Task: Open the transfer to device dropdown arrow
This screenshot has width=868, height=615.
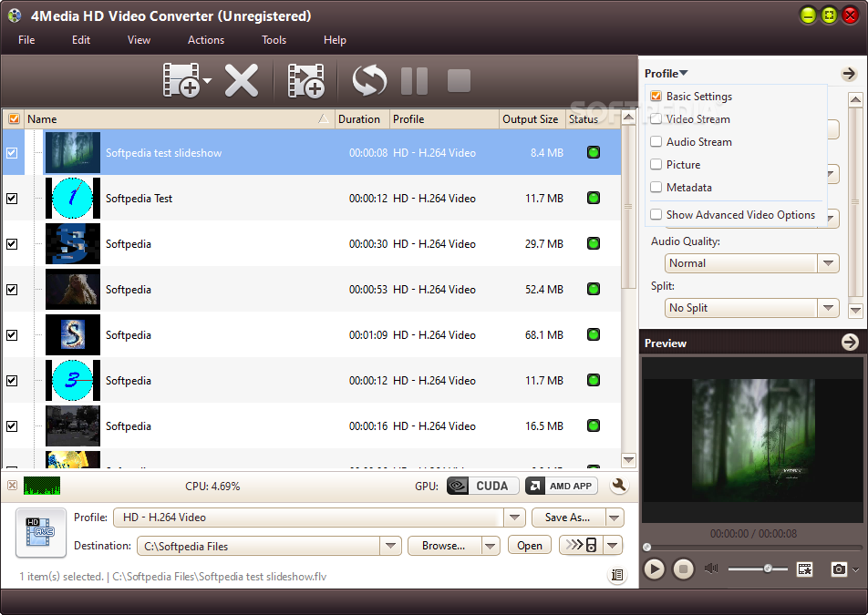Action: [x=613, y=546]
